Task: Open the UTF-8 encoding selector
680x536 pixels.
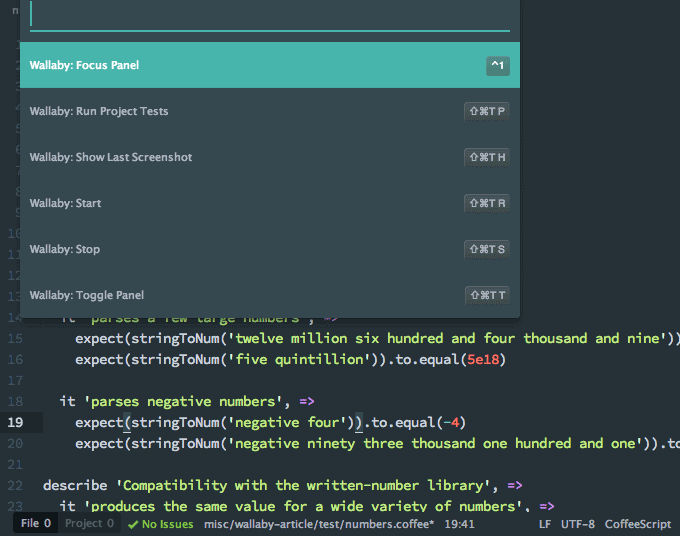Action: click(578, 524)
